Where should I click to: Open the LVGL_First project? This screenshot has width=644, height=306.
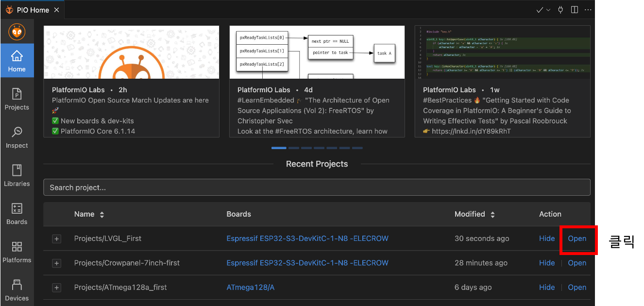[x=577, y=238]
